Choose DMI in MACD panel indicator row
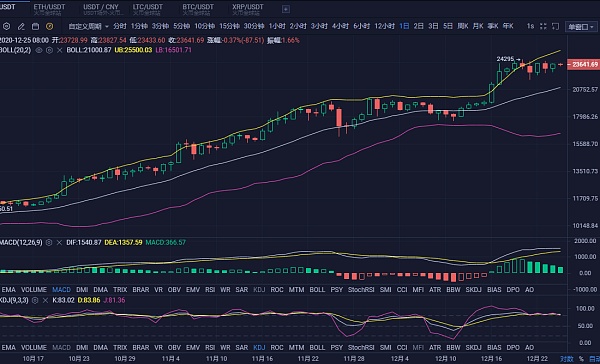The image size is (600, 364). pos(82,290)
